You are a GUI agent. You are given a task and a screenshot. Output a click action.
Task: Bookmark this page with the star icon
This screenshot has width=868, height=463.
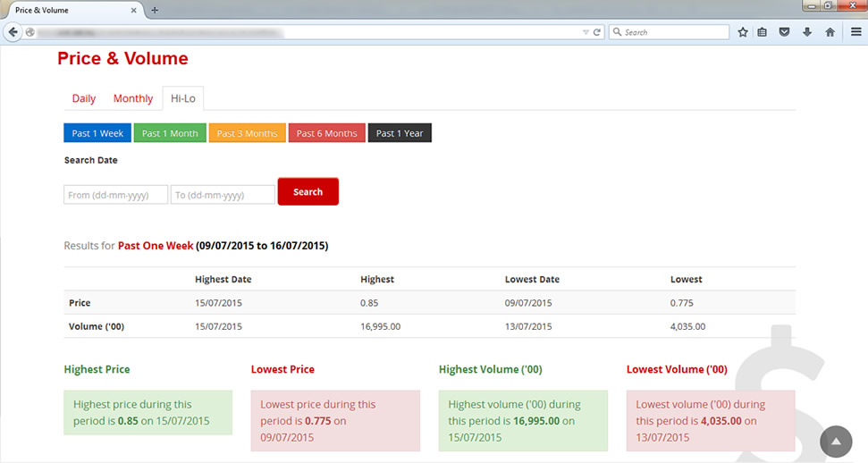coord(743,32)
